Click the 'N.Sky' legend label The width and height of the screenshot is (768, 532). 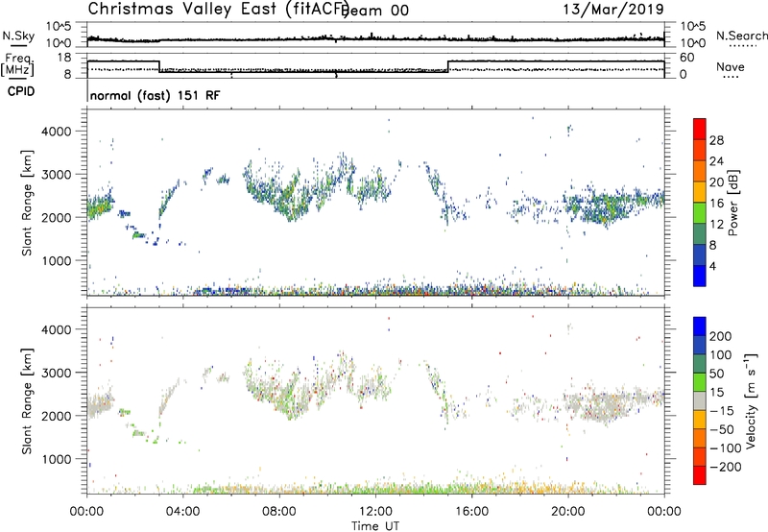(x=18, y=36)
